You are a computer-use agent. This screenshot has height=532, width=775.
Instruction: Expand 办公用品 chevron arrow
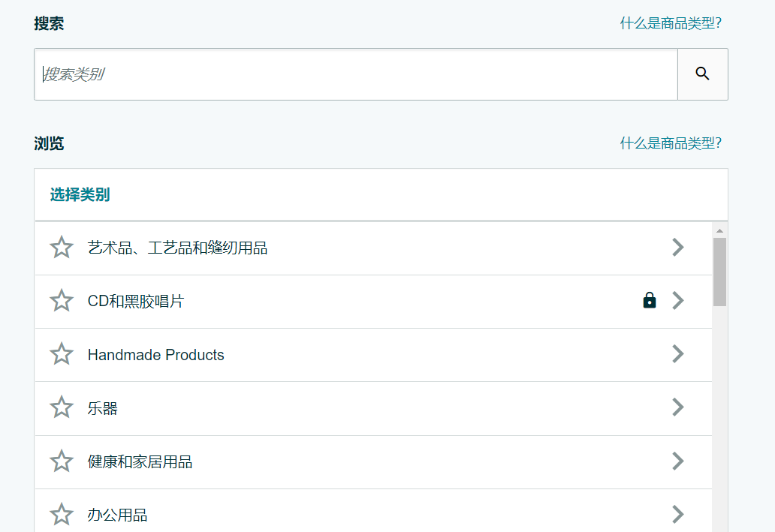(x=678, y=514)
